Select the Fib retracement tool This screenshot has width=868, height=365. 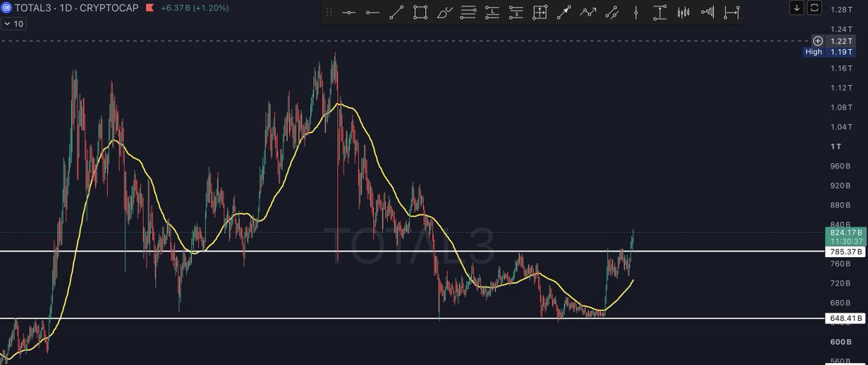468,12
